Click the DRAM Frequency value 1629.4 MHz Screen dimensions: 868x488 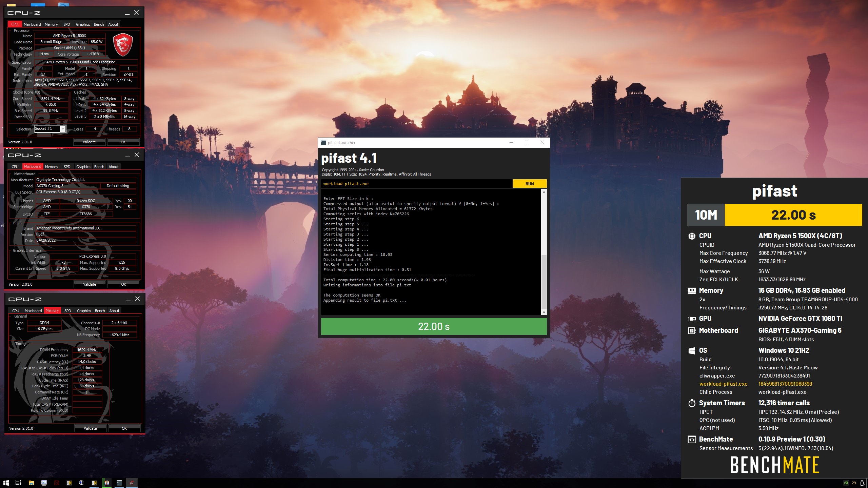pos(87,350)
